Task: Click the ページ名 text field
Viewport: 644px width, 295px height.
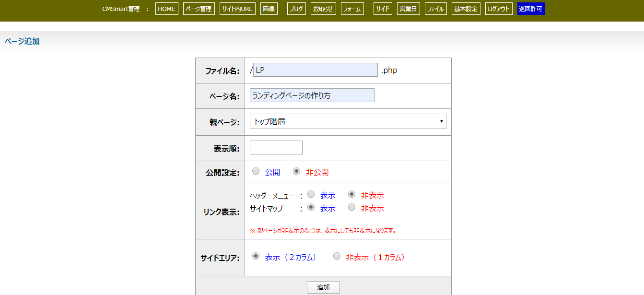Action: tap(312, 95)
